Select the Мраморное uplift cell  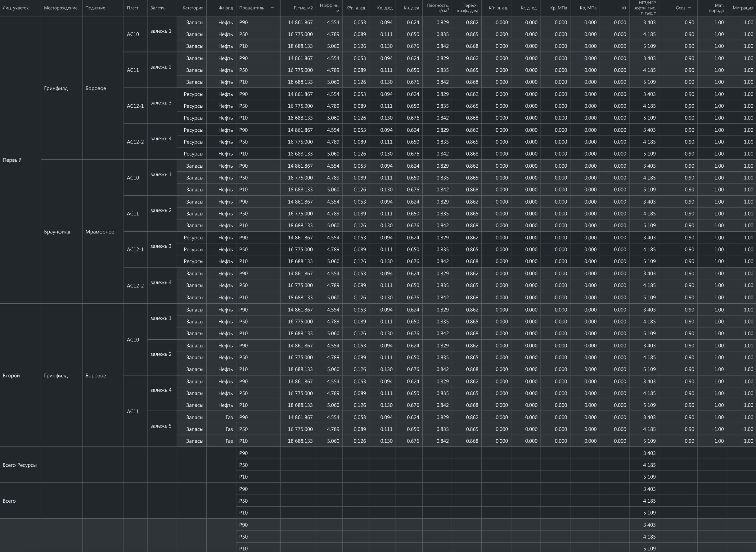[x=100, y=232]
